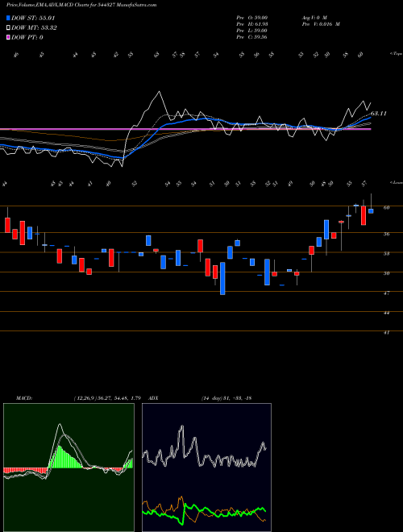
Task: Click the green MACD histogram peak
Action: (x=60, y=457)
